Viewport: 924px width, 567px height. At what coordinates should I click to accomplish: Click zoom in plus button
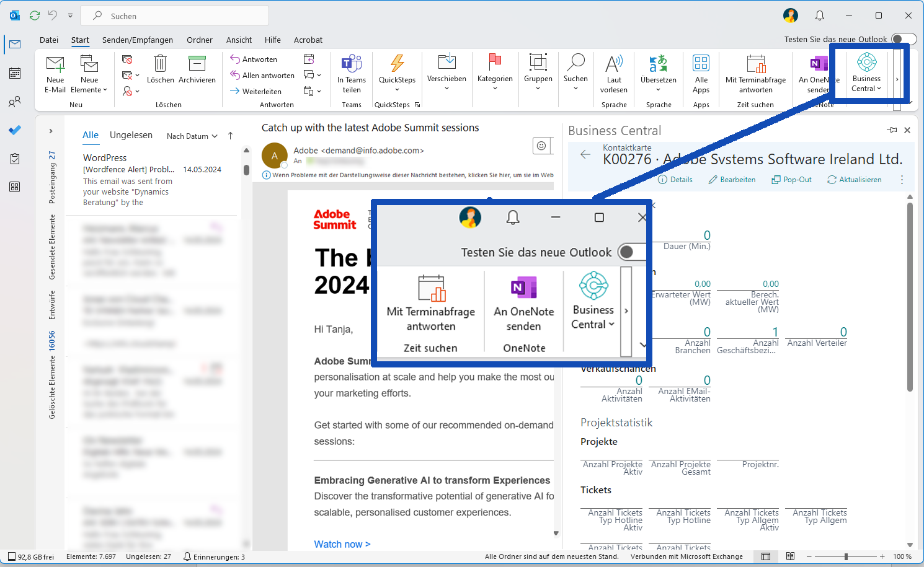[x=882, y=556]
